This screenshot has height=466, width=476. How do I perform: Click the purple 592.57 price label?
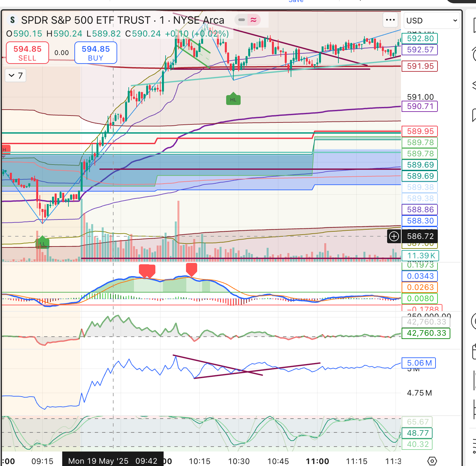click(420, 50)
